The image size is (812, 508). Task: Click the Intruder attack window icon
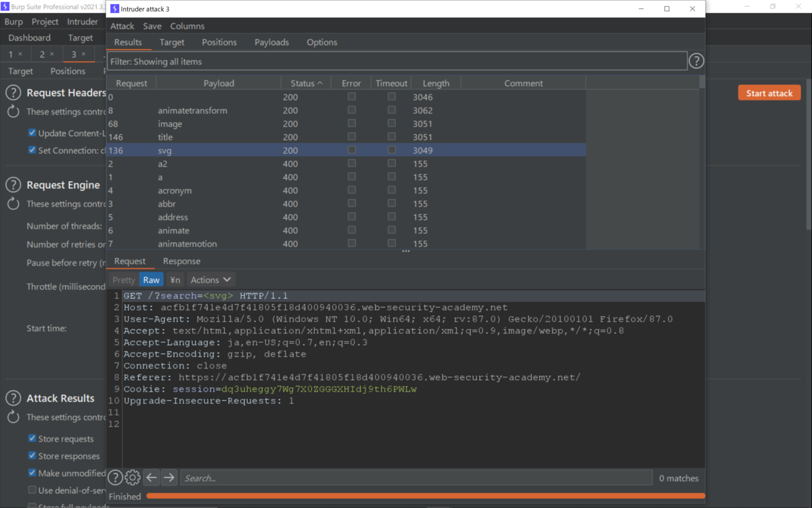pyautogui.click(x=114, y=9)
